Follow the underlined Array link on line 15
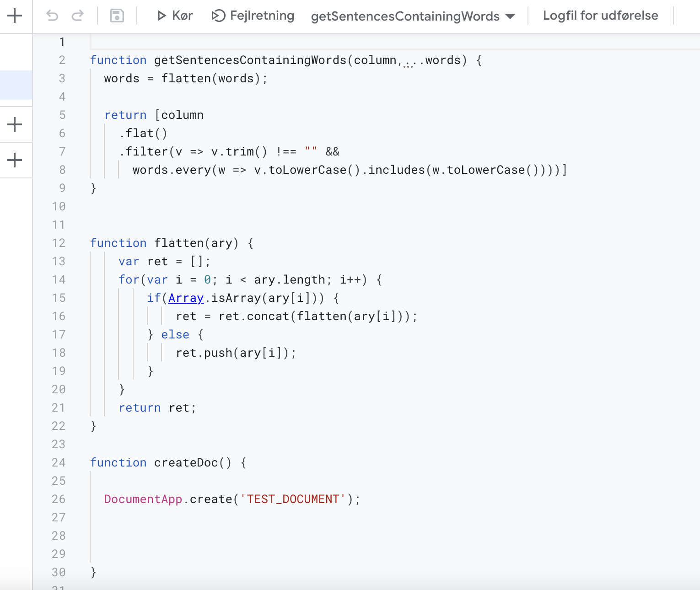 tap(186, 298)
